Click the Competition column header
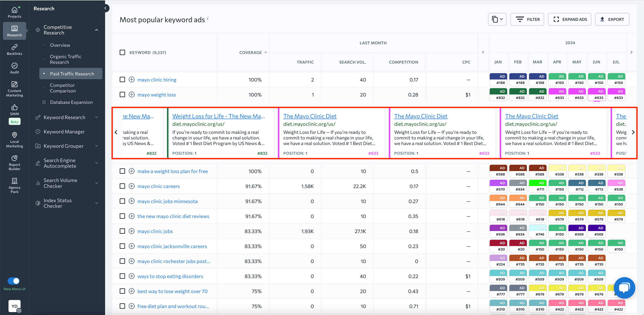The image size is (644, 315). pos(403,62)
